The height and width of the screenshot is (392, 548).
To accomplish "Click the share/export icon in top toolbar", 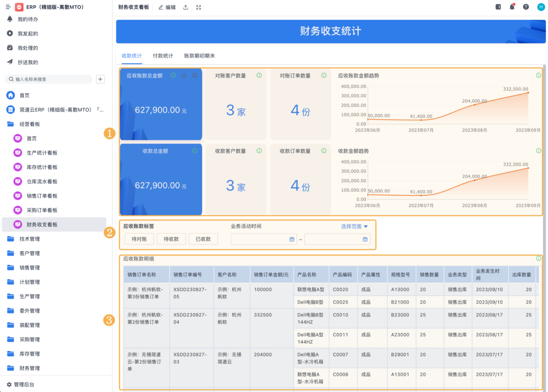I will [x=185, y=7].
